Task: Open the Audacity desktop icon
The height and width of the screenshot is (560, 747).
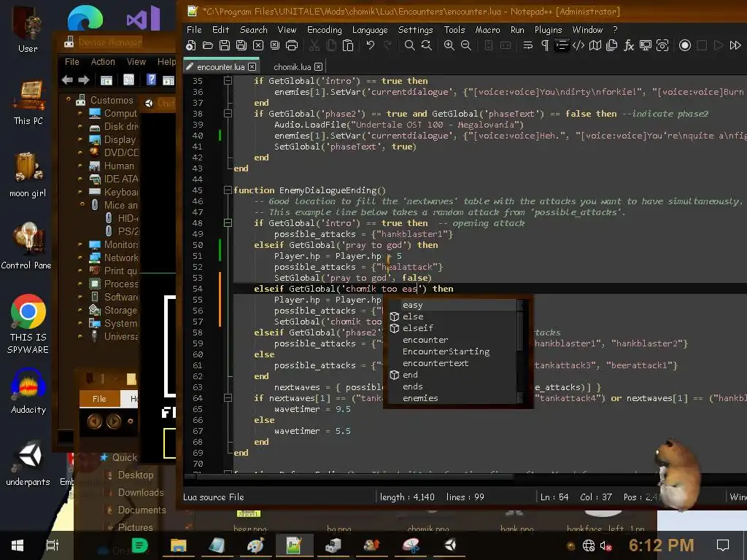Action: click(x=28, y=391)
